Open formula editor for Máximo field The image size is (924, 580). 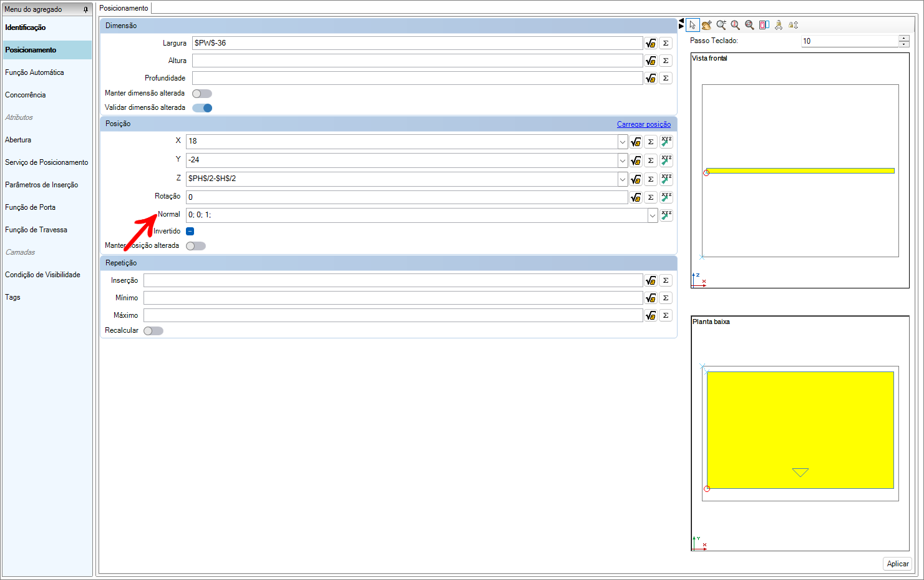(x=651, y=315)
